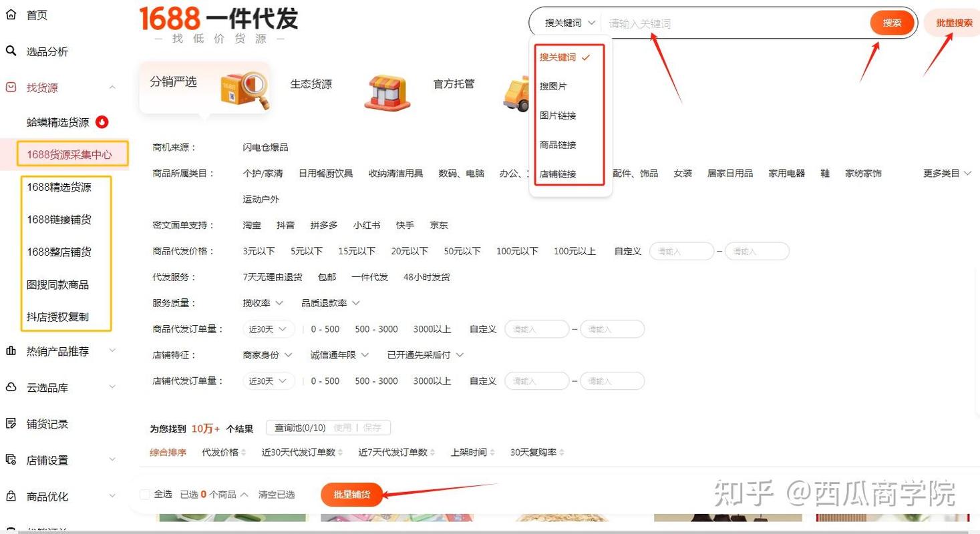Click the 云选品库 cloud icon
This screenshot has height=534, width=980.
(11, 387)
